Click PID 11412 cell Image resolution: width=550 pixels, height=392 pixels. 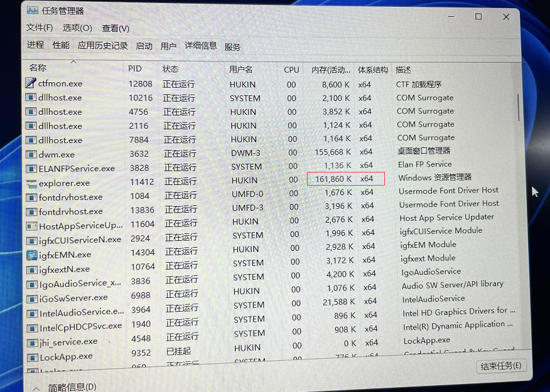pos(142,182)
